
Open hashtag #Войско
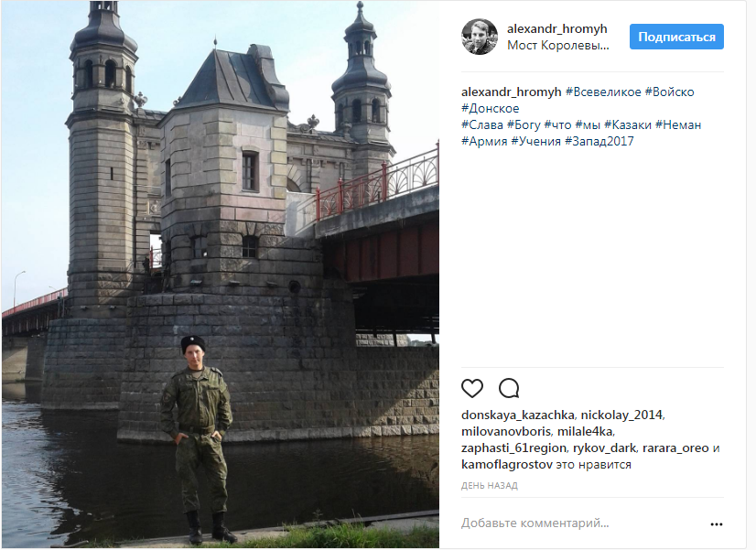[669, 92]
